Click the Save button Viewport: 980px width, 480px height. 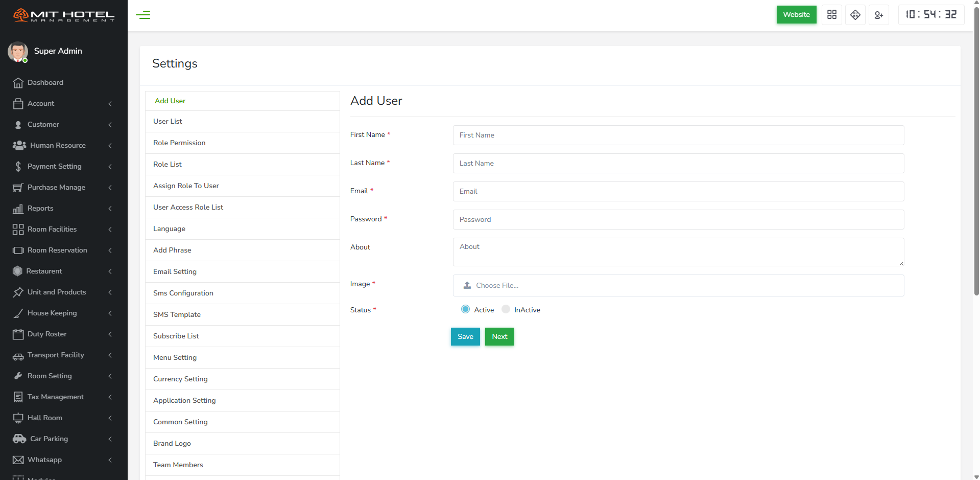click(x=465, y=336)
